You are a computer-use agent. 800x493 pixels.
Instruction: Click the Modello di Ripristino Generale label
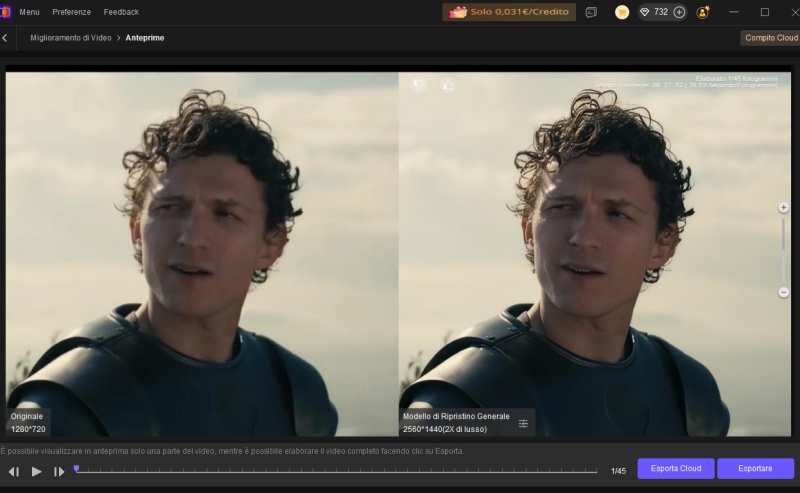[456, 416]
